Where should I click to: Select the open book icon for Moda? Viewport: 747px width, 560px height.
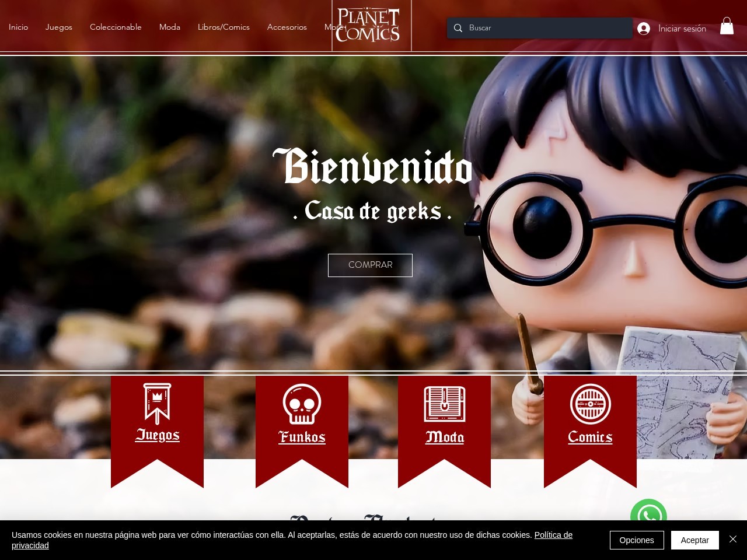(x=444, y=403)
